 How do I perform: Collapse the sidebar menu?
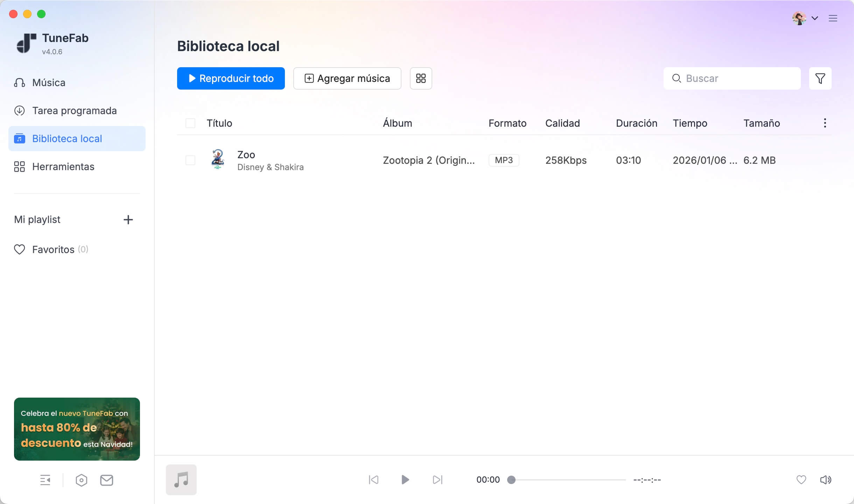tap(45, 480)
